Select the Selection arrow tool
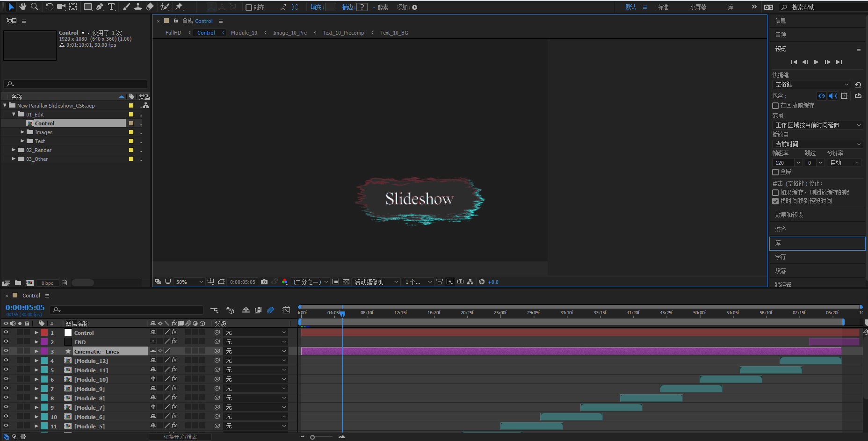868x441 pixels. (x=11, y=7)
